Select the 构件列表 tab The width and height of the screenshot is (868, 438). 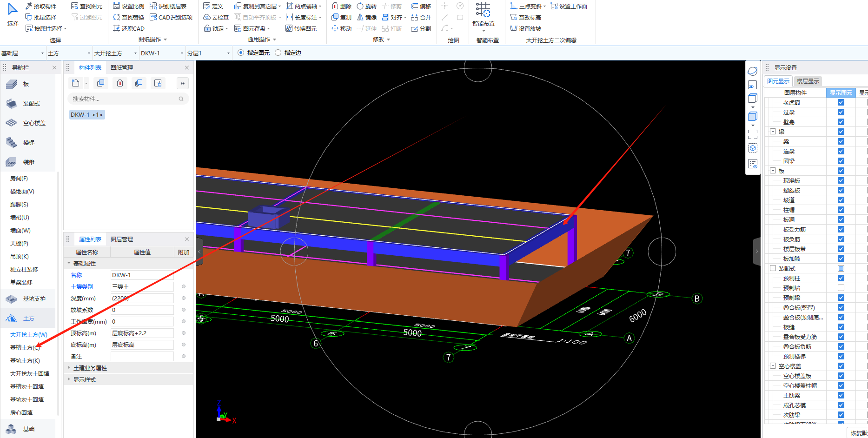coord(90,67)
